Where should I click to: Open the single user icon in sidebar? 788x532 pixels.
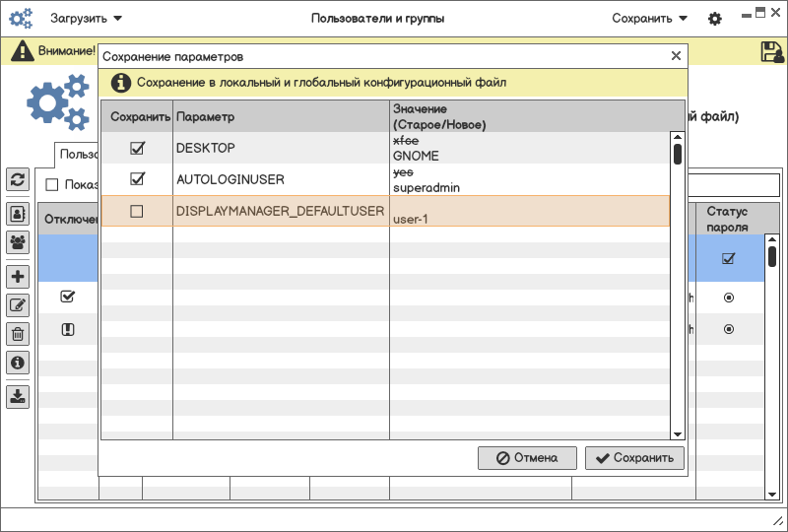18,213
